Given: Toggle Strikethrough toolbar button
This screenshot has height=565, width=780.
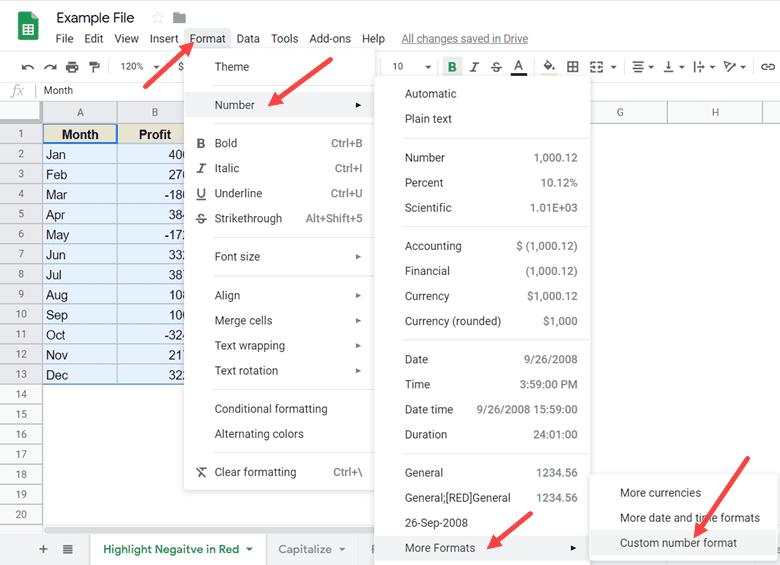Looking at the screenshot, I should (x=496, y=67).
